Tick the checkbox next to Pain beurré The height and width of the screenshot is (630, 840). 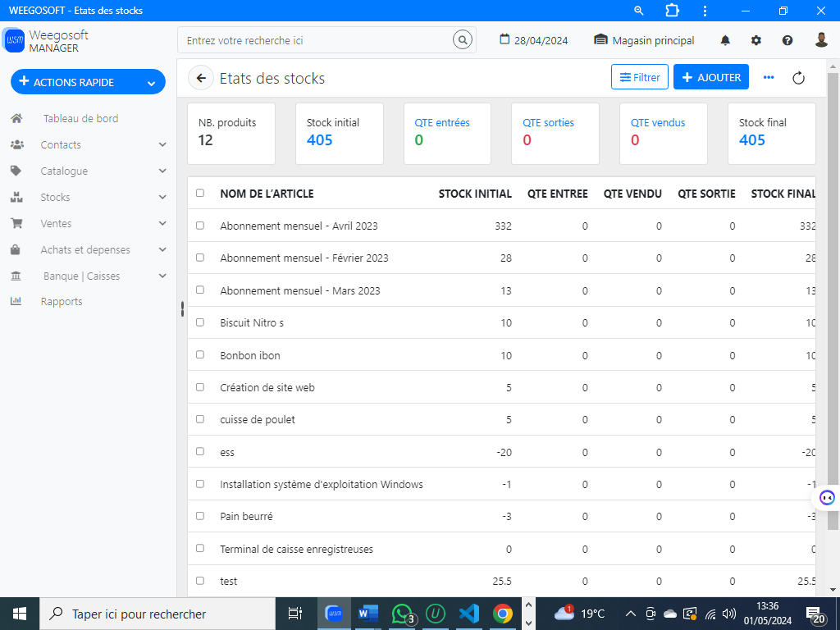click(x=200, y=516)
